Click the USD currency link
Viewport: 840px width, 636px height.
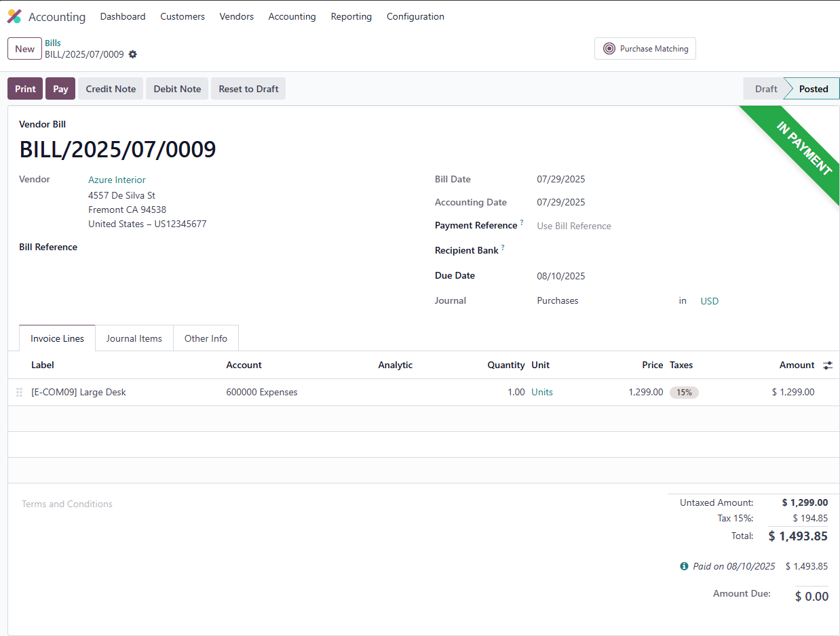click(709, 301)
